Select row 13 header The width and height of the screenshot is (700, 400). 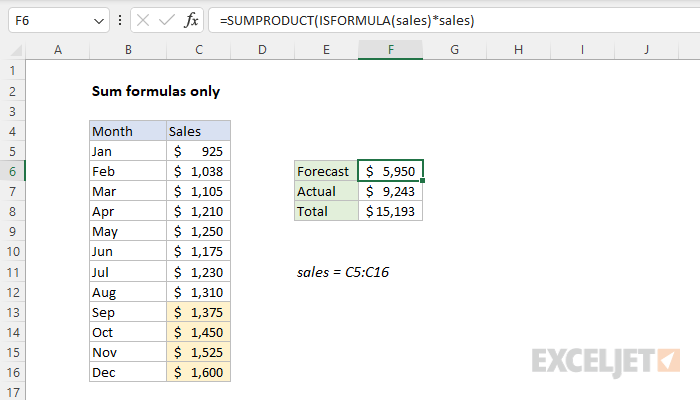[x=12, y=312]
